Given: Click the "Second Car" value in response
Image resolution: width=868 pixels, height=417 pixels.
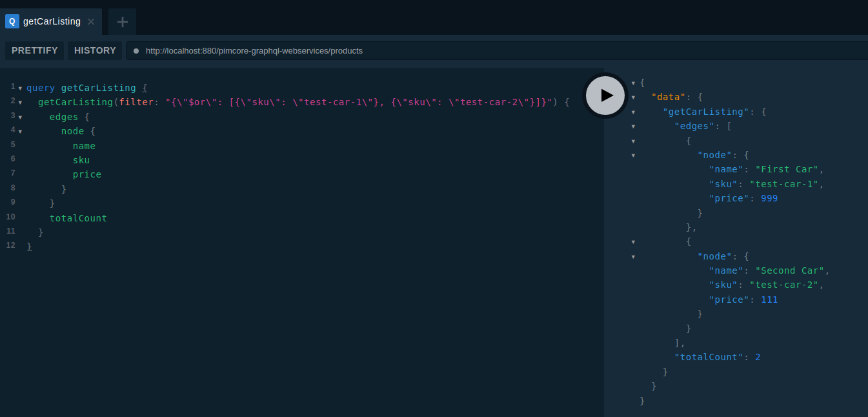Looking at the screenshot, I should [790, 270].
